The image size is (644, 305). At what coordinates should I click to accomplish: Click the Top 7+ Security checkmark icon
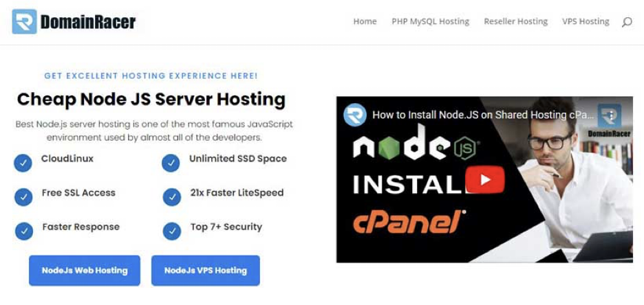click(x=171, y=231)
